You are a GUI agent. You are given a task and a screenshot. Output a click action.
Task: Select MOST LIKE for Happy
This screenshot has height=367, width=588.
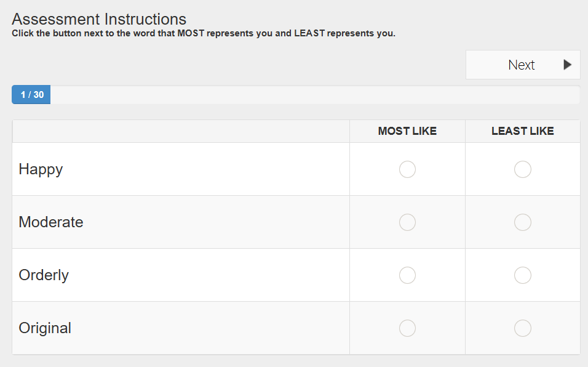pos(407,169)
